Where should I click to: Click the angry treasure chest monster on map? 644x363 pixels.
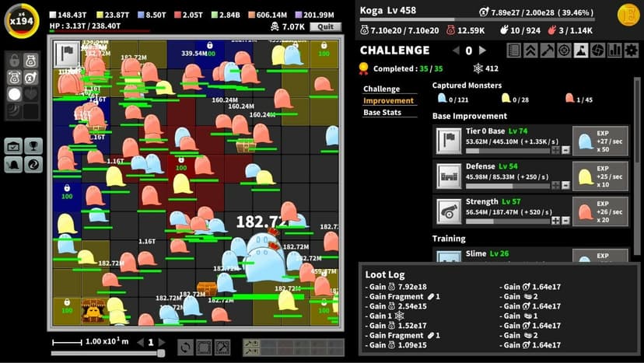(x=92, y=311)
